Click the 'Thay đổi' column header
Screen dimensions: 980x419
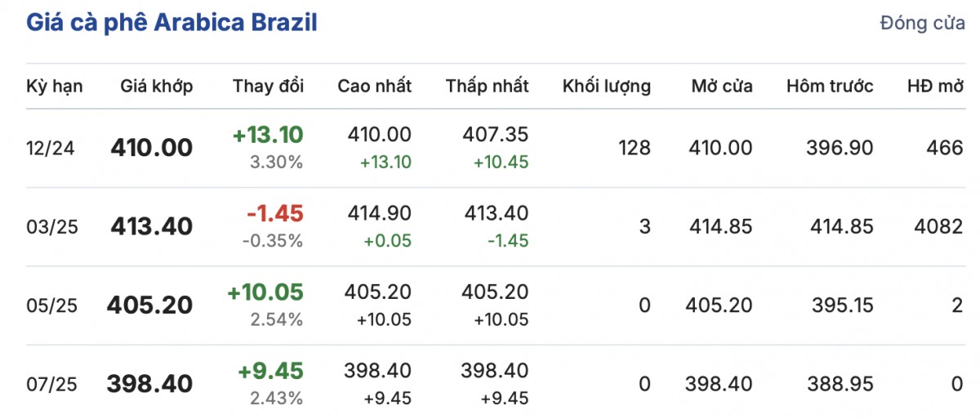268,86
